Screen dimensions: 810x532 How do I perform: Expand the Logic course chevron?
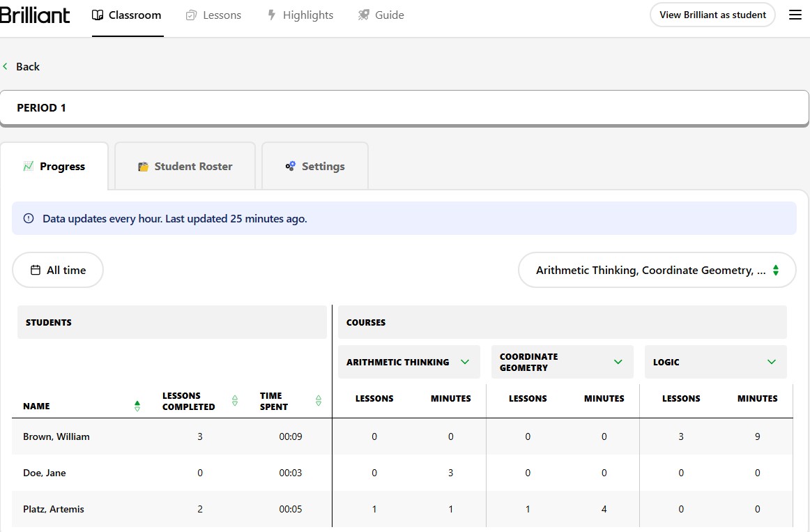[771, 362]
